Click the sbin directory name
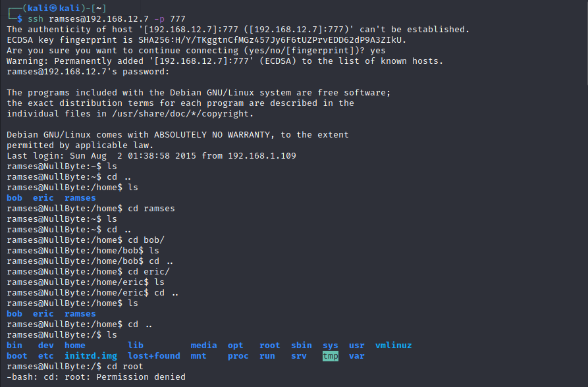Viewport: 588px width, 387px height. pos(302,346)
